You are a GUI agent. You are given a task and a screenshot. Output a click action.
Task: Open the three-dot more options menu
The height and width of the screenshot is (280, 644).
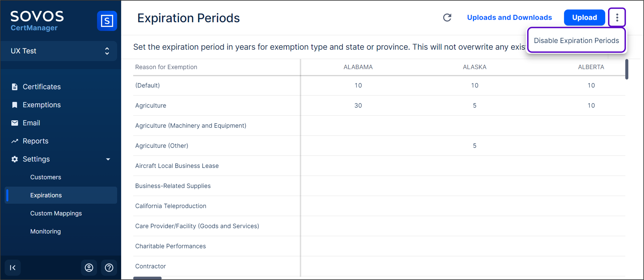(617, 17)
